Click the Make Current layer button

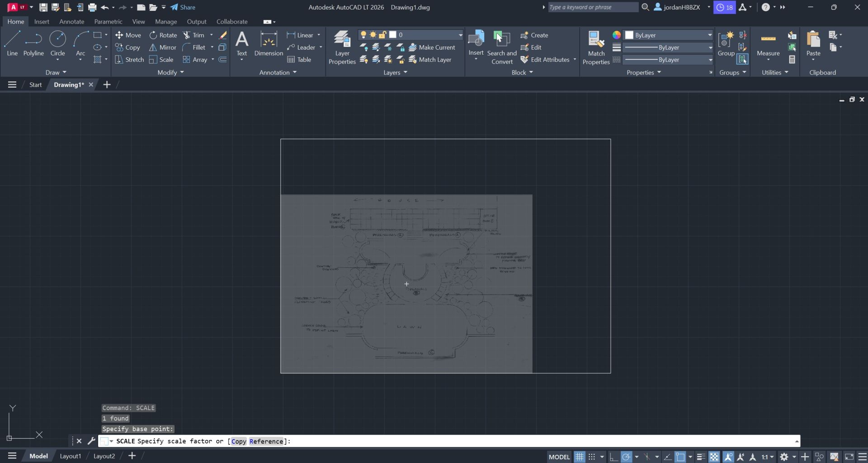coord(432,47)
